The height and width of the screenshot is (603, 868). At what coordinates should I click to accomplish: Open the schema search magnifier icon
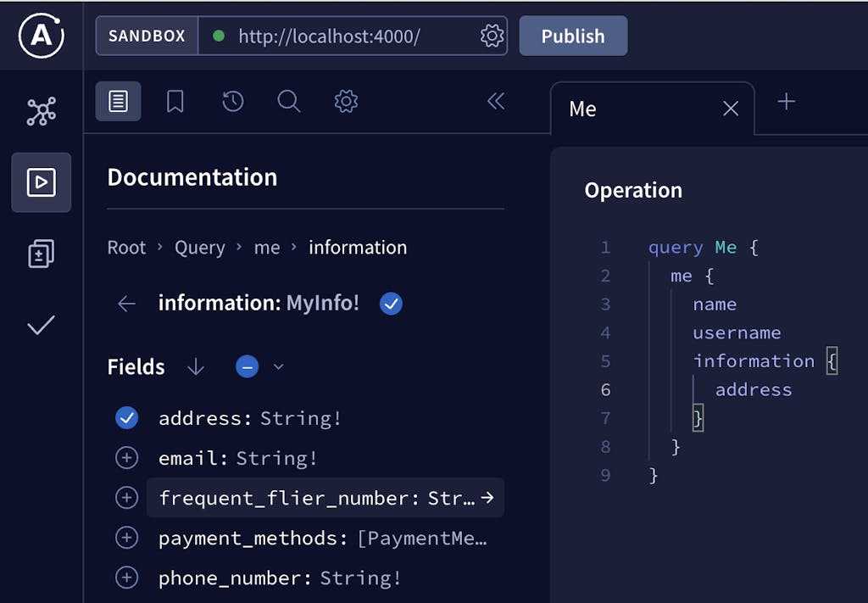pos(289,102)
